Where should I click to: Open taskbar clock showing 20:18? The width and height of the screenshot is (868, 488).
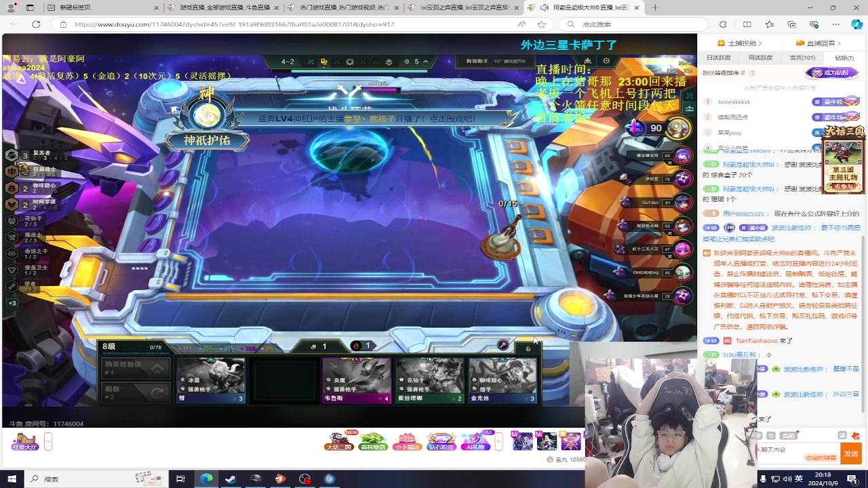(823, 479)
